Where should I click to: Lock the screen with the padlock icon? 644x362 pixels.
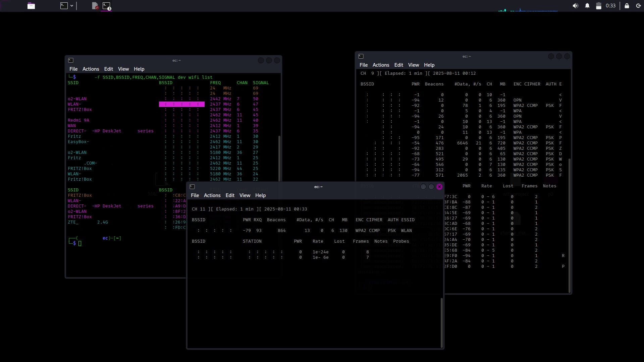point(627,6)
